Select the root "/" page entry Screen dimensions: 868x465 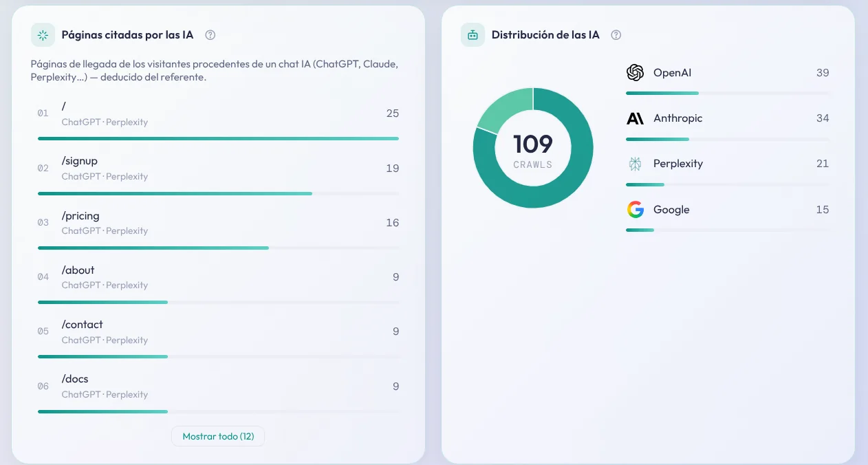pos(218,119)
